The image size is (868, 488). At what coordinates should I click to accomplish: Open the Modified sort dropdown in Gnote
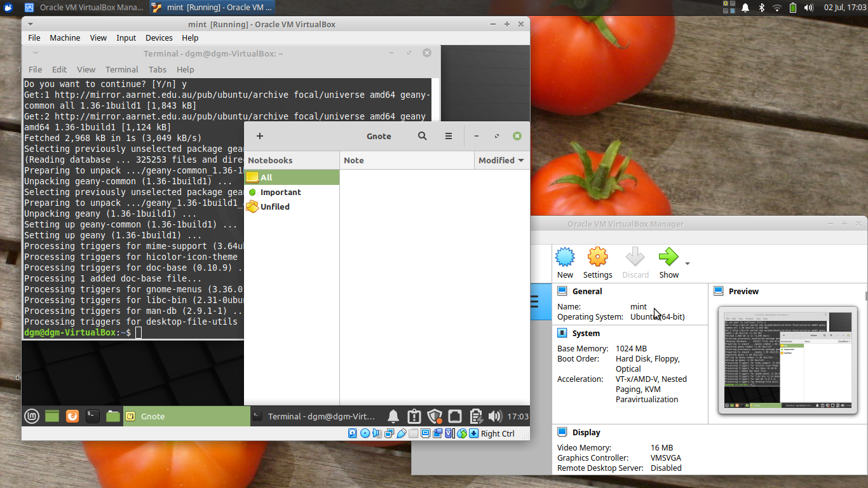[x=501, y=160]
